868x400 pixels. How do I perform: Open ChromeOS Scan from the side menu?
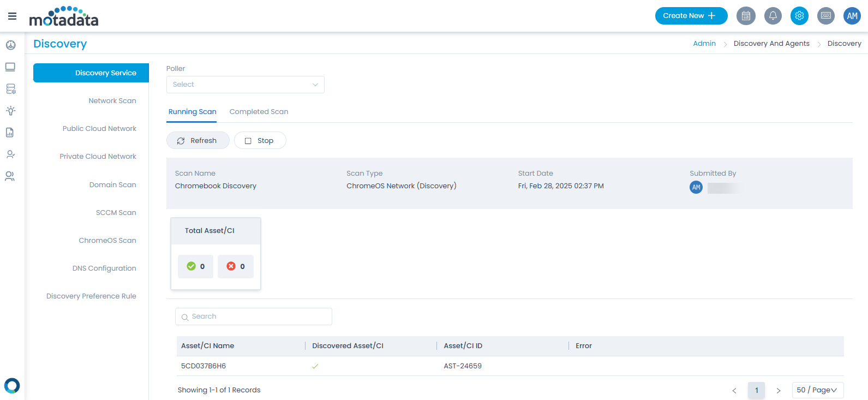(107, 241)
